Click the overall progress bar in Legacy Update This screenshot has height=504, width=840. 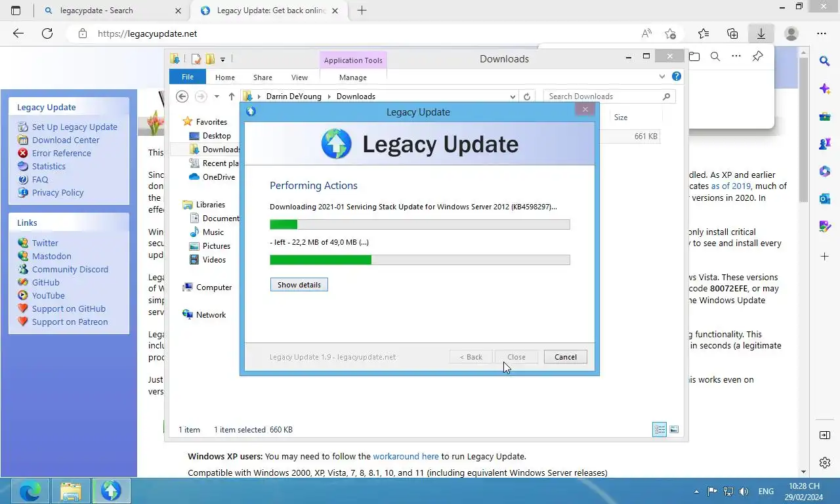[420, 260]
